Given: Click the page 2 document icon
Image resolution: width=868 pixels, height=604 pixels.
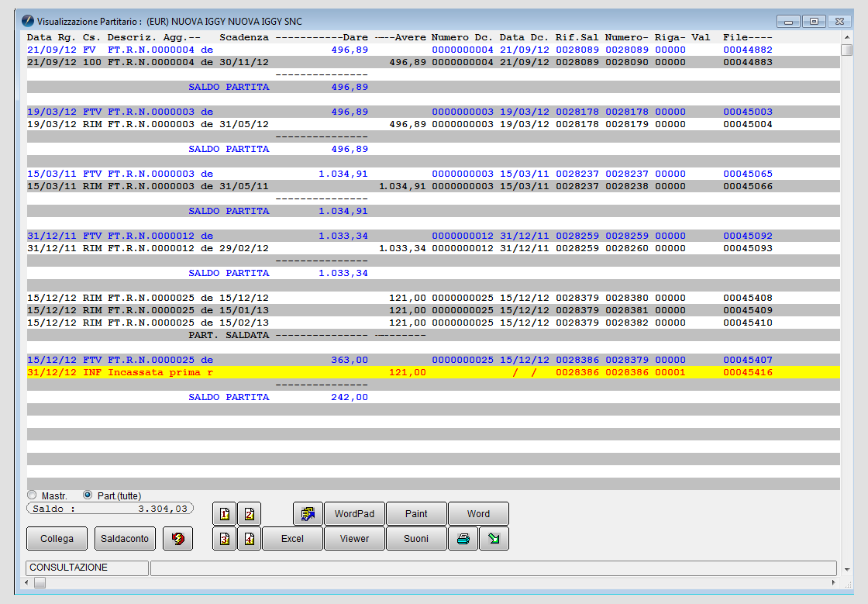Looking at the screenshot, I should click(x=249, y=514).
